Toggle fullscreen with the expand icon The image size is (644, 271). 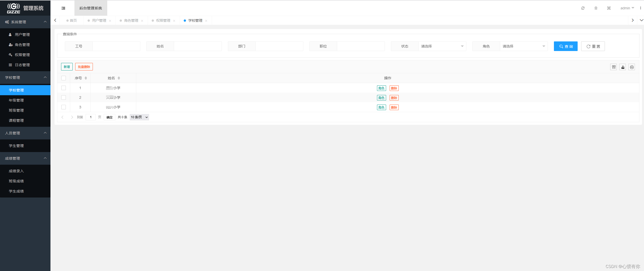coord(609,8)
